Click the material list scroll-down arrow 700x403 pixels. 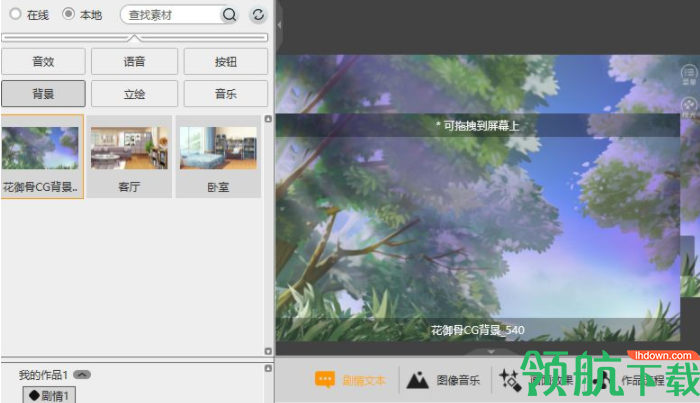click(x=268, y=351)
